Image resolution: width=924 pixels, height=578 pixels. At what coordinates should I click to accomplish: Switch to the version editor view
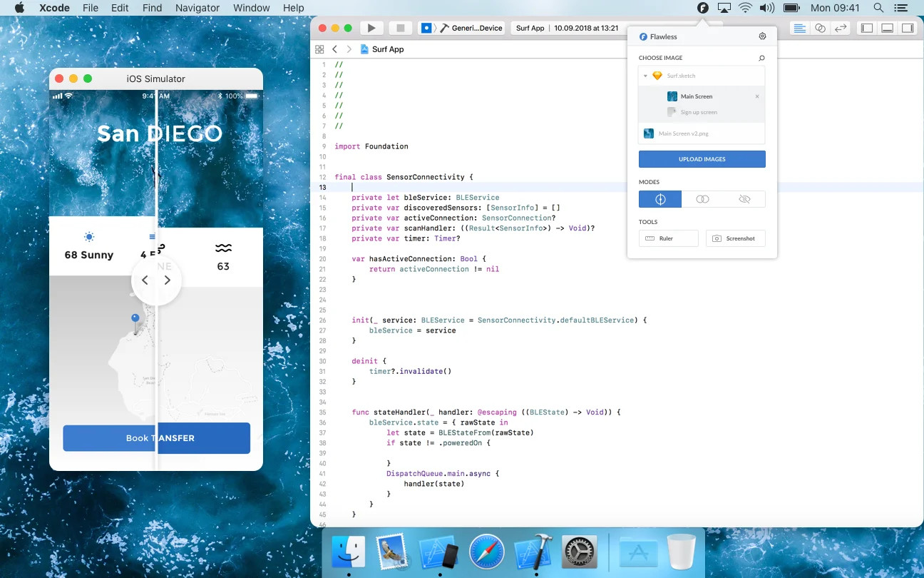(841, 28)
